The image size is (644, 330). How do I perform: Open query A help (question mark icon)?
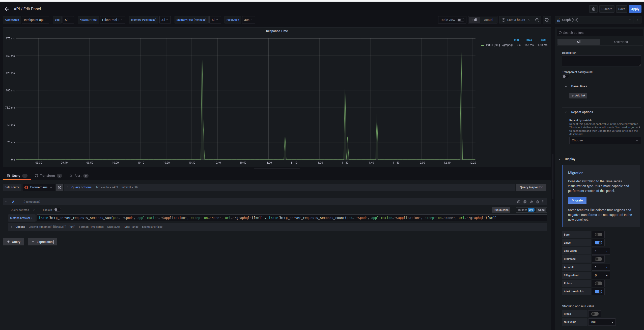[x=519, y=202]
